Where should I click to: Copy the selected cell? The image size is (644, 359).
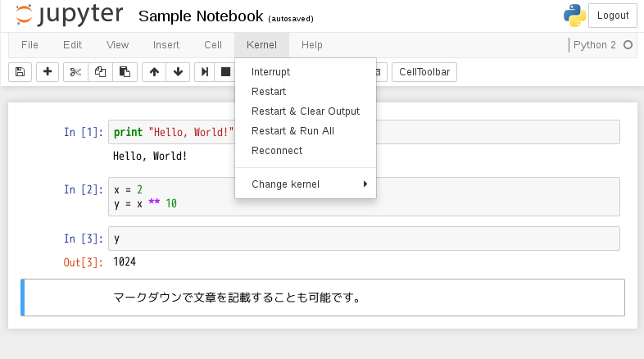(100, 72)
